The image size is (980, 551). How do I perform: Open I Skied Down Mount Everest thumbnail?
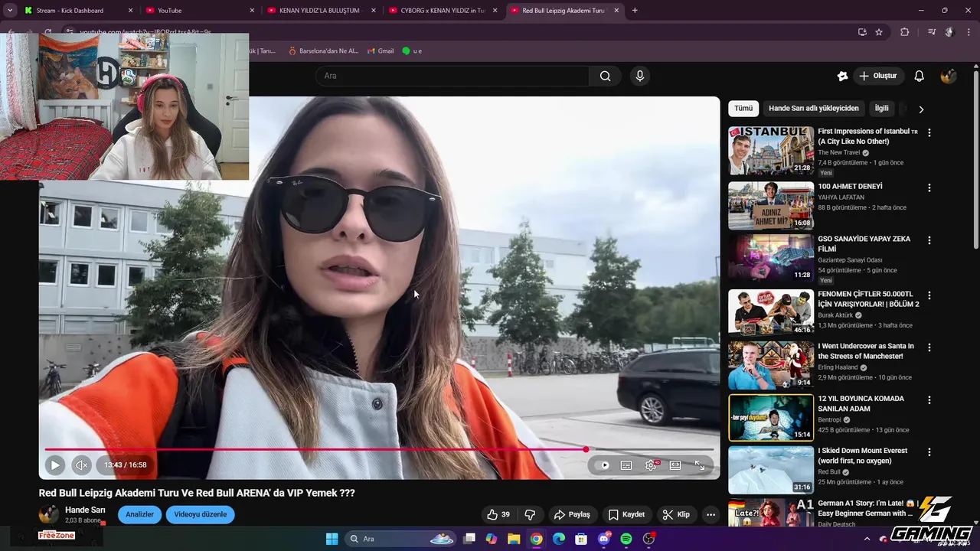(771, 470)
